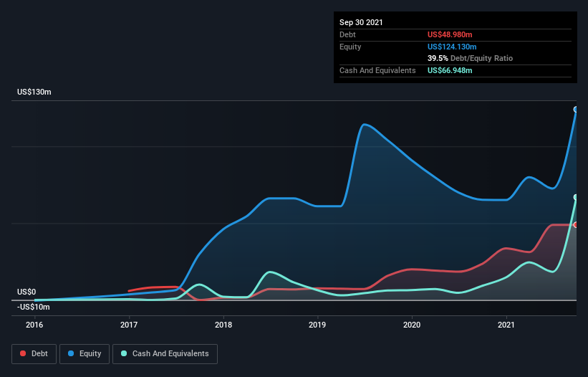Click the Debt label in tooltip
588x377 pixels.
click(347, 34)
